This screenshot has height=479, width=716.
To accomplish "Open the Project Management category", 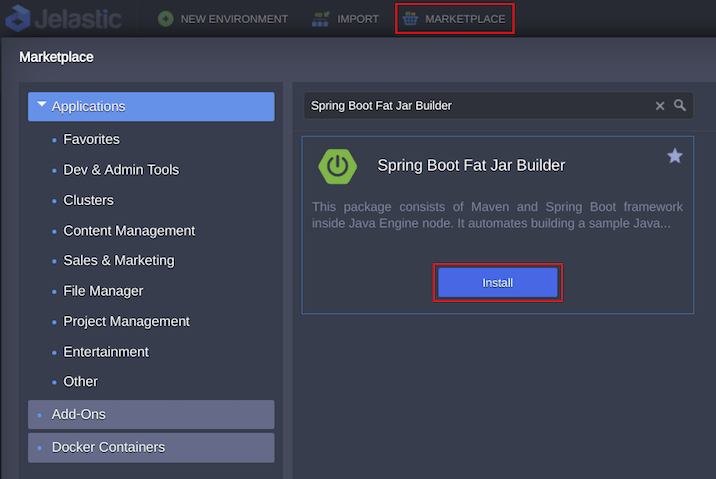I will click(126, 321).
